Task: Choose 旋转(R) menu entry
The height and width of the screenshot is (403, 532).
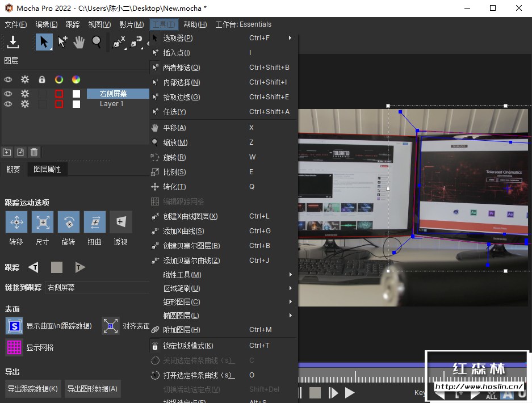Action: [224, 157]
